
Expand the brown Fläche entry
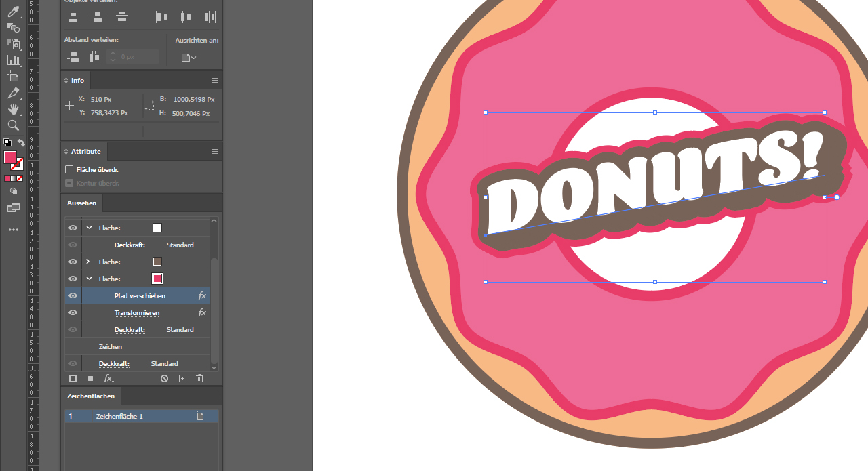click(x=89, y=262)
